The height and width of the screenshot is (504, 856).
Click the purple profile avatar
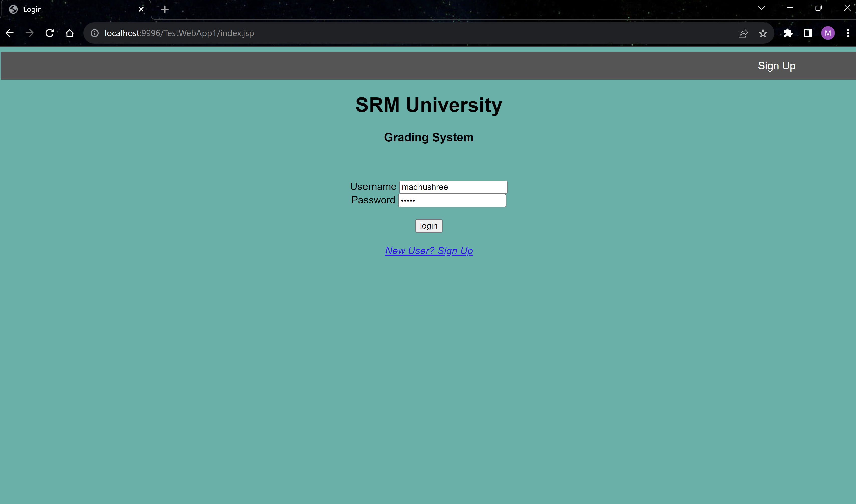tap(828, 33)
